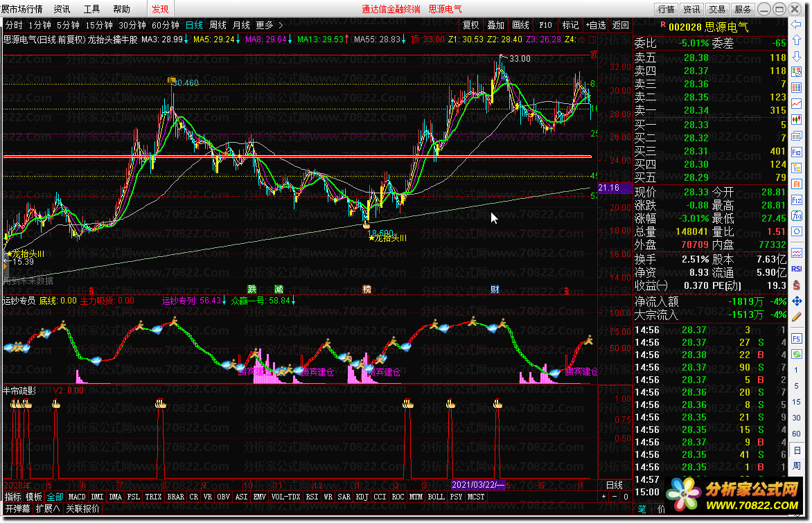Select the 日线 daily chart tab
Screen dimensions: 812x523
(194, 25)
